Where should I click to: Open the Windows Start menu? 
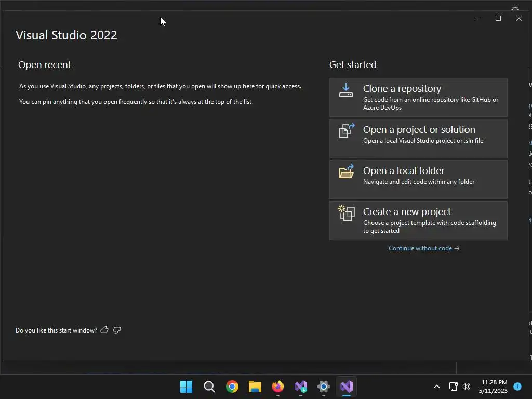tap(186, 387)
